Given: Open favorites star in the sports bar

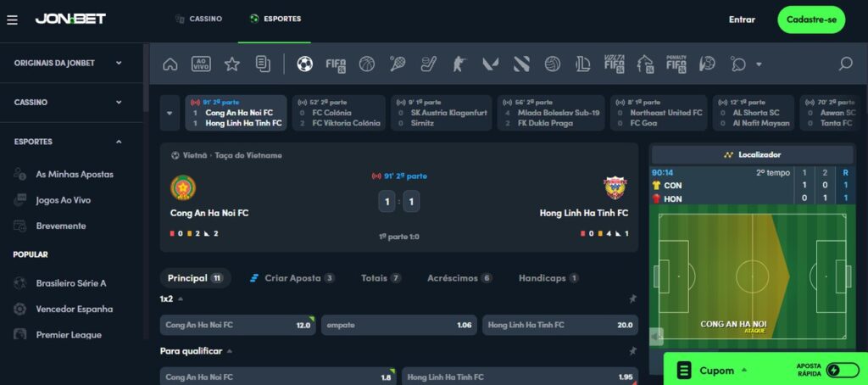Looking at the screenshot, I should pyautogui.click(x=232, y=64).
